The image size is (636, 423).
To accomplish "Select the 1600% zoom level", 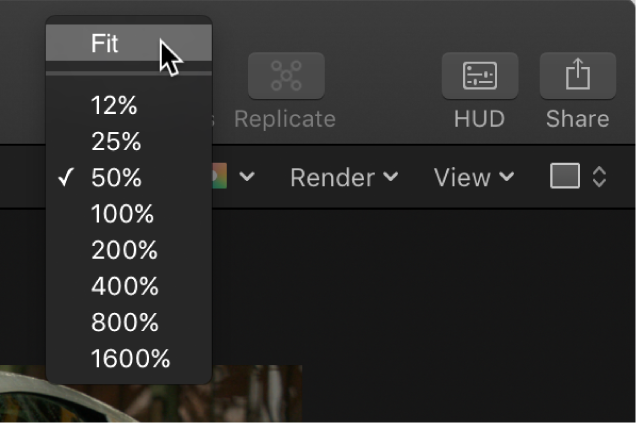I will 130,357.
